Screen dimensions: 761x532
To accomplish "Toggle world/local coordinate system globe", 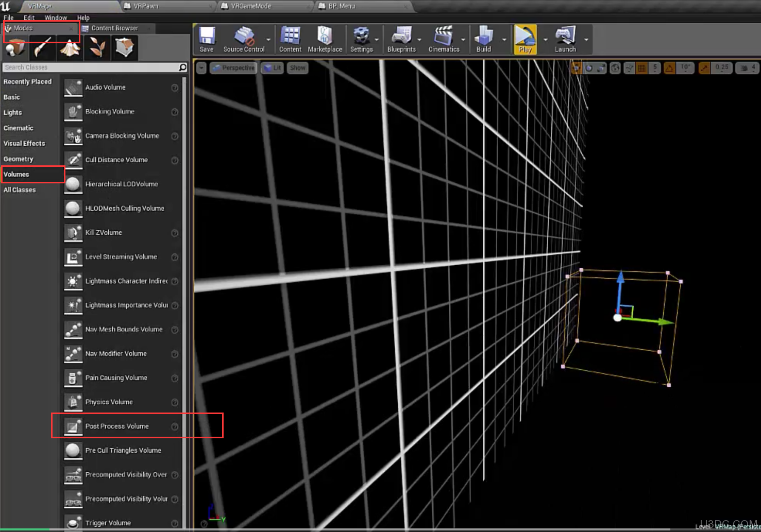I will tap(615, 68).
